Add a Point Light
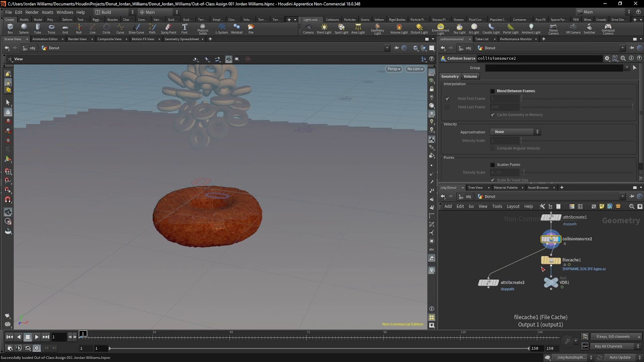 coord(324,29)
